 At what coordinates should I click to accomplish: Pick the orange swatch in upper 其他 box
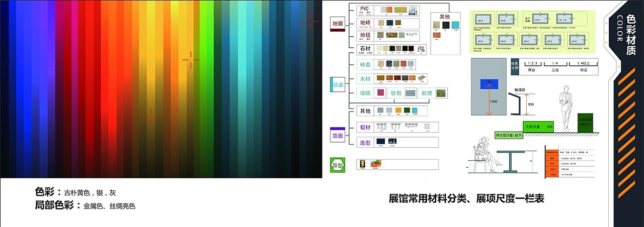(436, 35)
